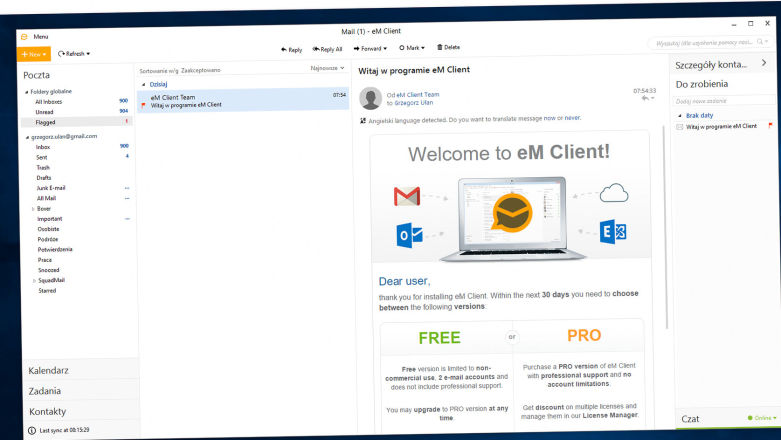Collapse the Szczegóły konta sidebar chevron
781x440 pixels.
(764, 63)
